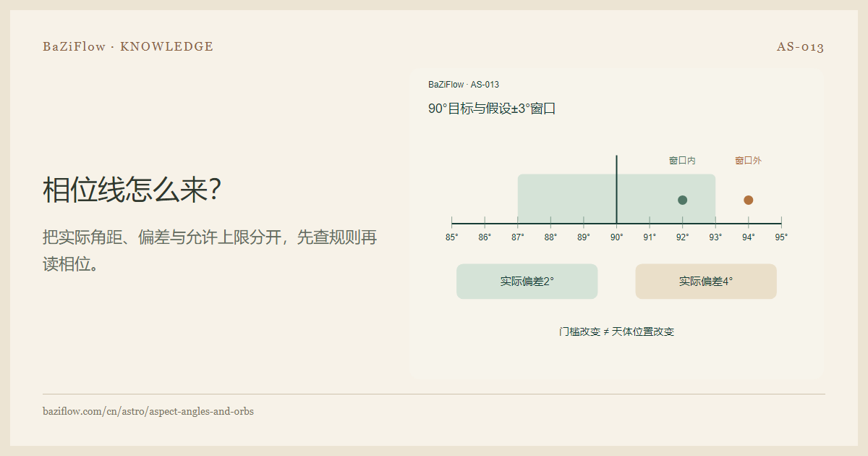Click the 91° axis tick label

(650, 237)
